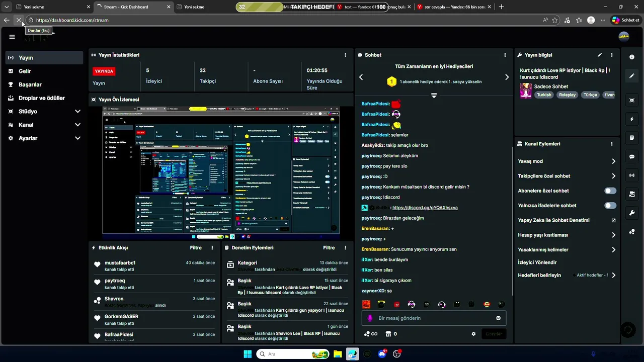This screenshot has width=644, height=362.
Task: Click the camera icon in right rail
Action: tap(632, 194)
